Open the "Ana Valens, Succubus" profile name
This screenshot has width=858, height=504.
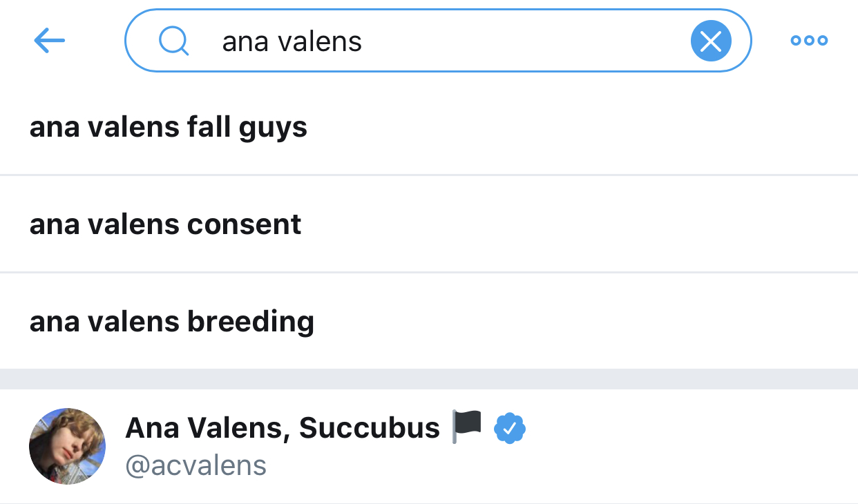click(282, 428)
